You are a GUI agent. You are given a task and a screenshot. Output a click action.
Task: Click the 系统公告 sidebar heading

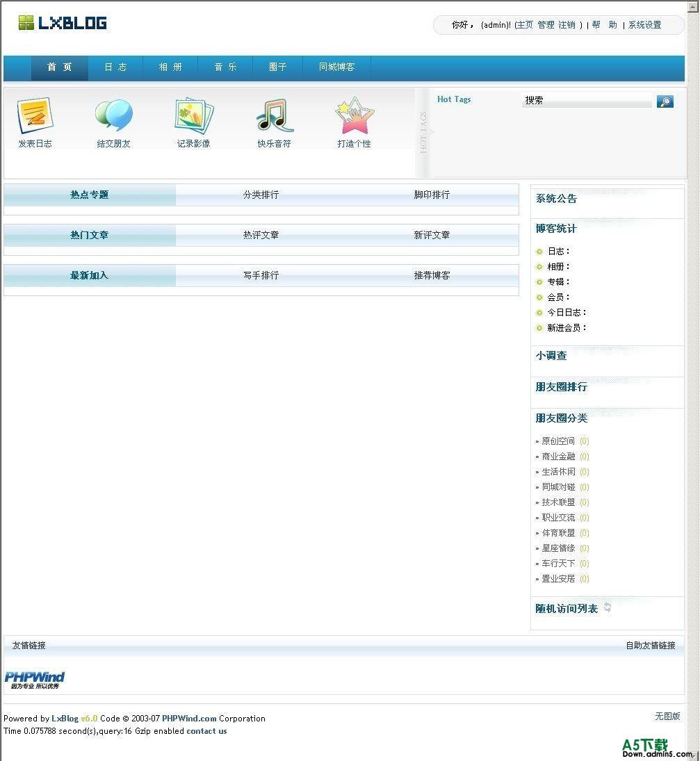click(x=556, y=199)
